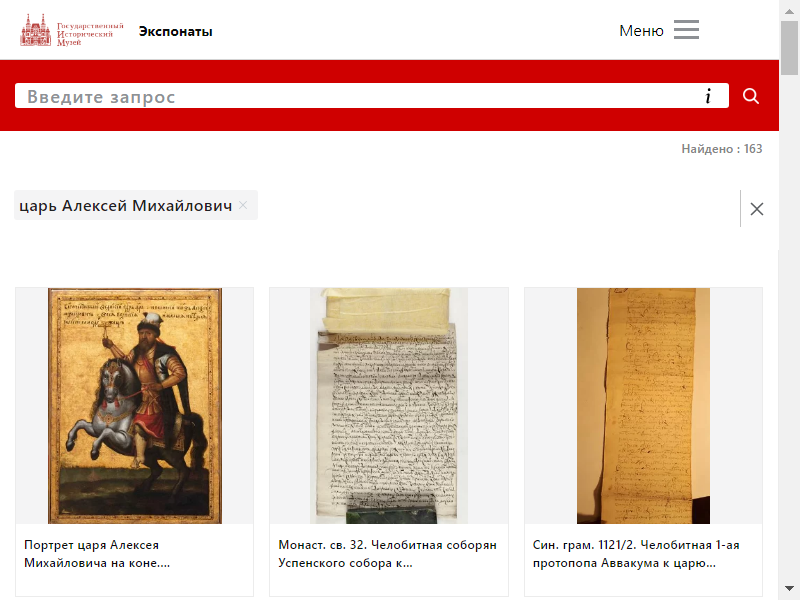The height and width of the screenshot is (600, 800).
Task: Click the State Historical Museum logo
Action: [71, 31]
